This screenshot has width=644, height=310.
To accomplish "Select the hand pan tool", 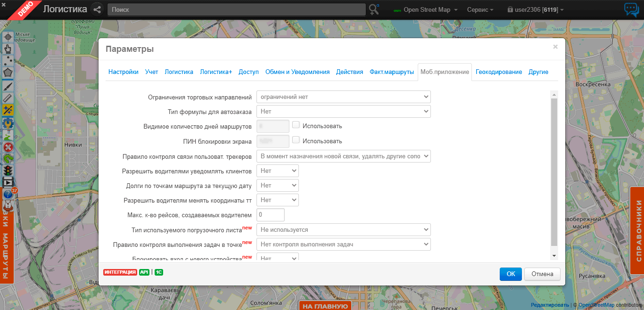I will coord(8,49).
